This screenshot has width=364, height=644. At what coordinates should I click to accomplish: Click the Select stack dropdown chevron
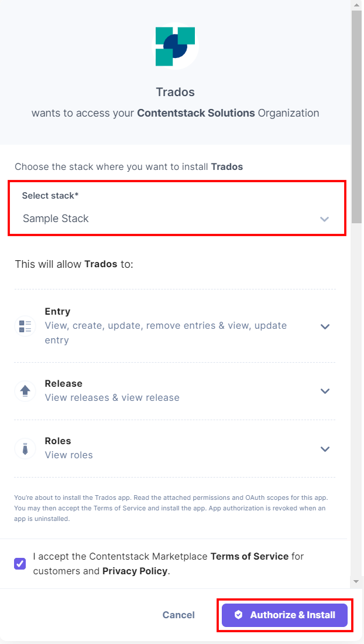[324, 219]
